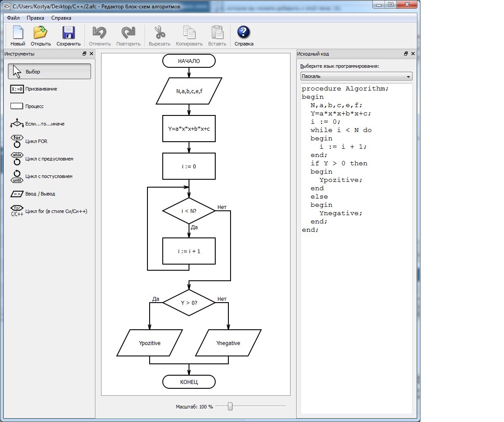The image size is (504, 422).
Task: Undock the Исходный код panel
Action: pyautogui.click(x=406, y=54)
